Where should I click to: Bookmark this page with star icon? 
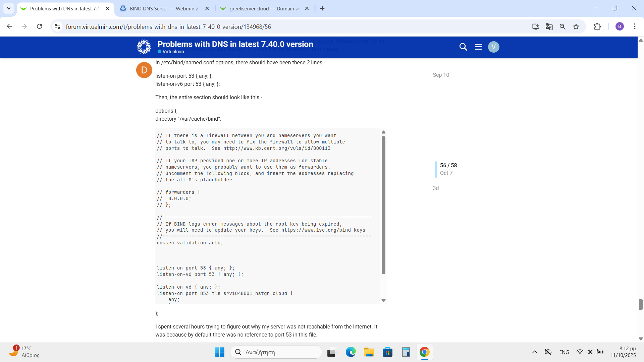point(576,26)
